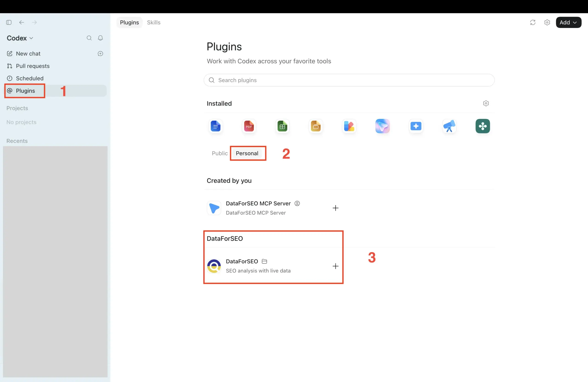Open the blue telescope plugin icon
Screen dimensions: 588x382
click(x=449, y=126)
